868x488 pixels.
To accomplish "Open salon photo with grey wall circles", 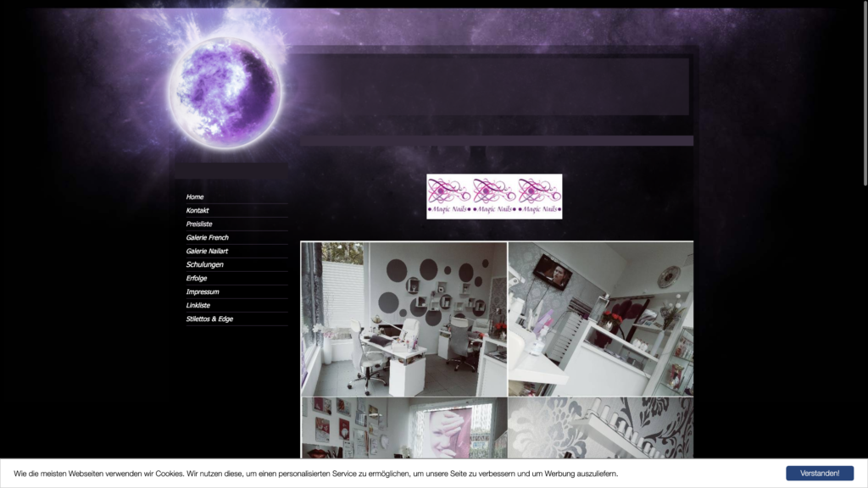I will (403, 319).
